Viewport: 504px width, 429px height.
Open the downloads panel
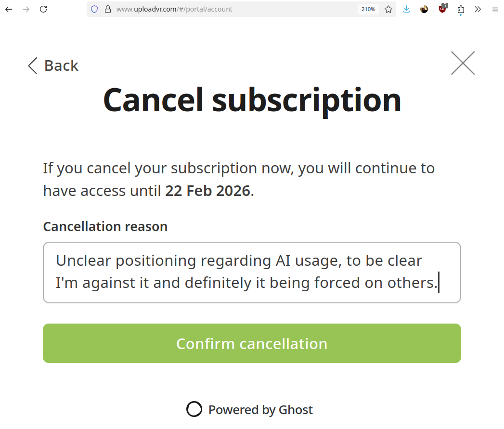point(407,9)
